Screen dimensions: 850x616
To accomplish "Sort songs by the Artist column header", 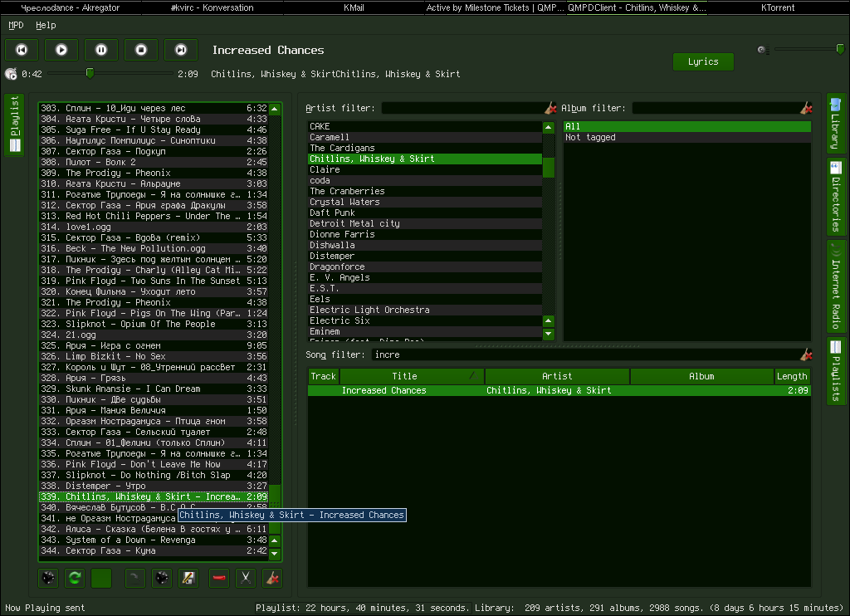I will (557, 376).
